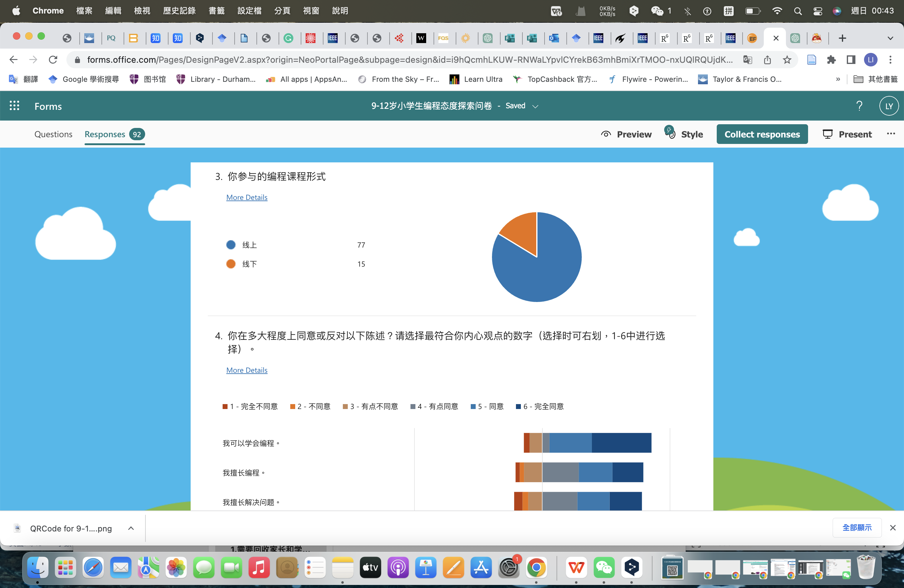Expand the Saved status chevron beside form title

tap(535, 106)
